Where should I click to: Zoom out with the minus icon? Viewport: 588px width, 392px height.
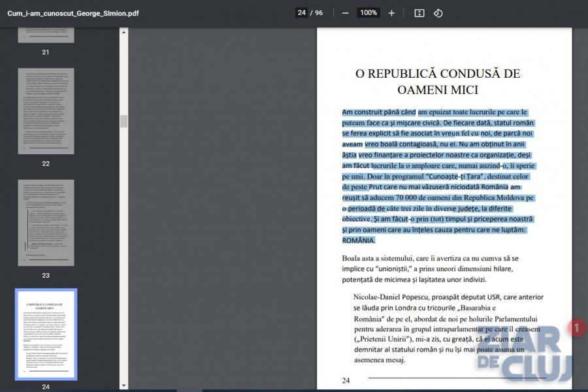point(346,13)
